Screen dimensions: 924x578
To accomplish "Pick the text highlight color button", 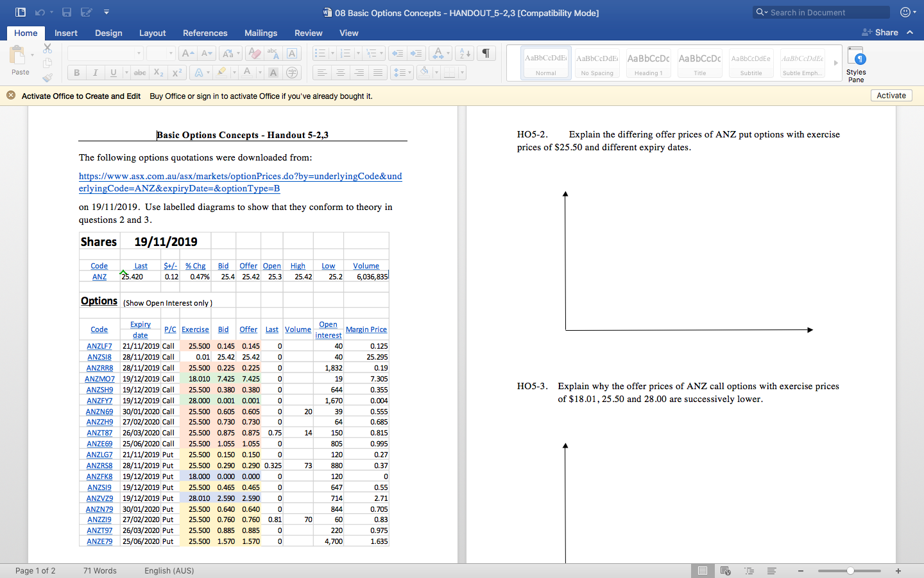I will (221, 73).
